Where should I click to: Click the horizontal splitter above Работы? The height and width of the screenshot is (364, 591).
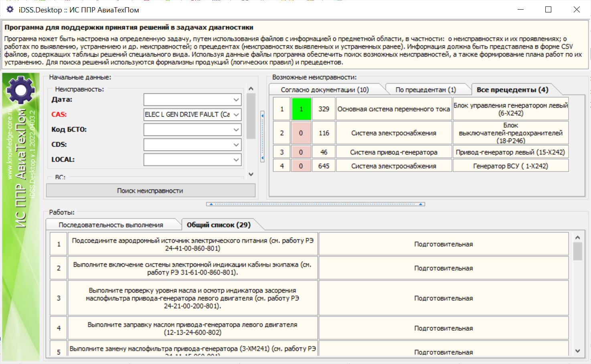(315, 204)
